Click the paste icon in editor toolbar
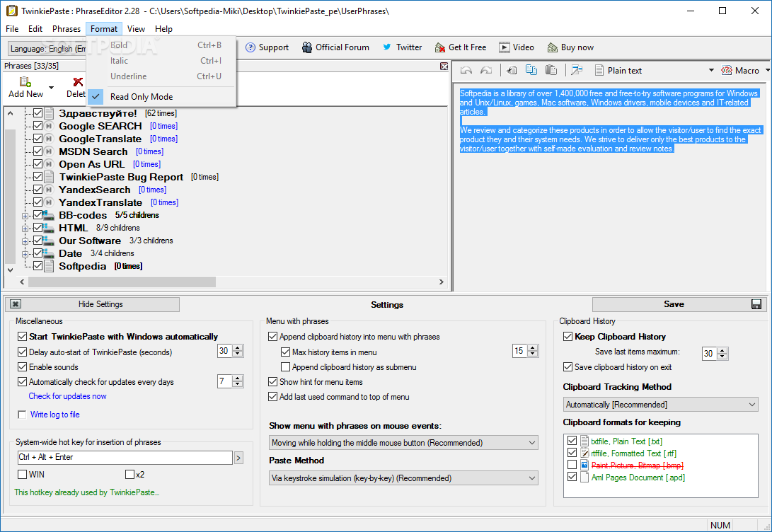The image size is (772, 532). (x=551, y=70)
